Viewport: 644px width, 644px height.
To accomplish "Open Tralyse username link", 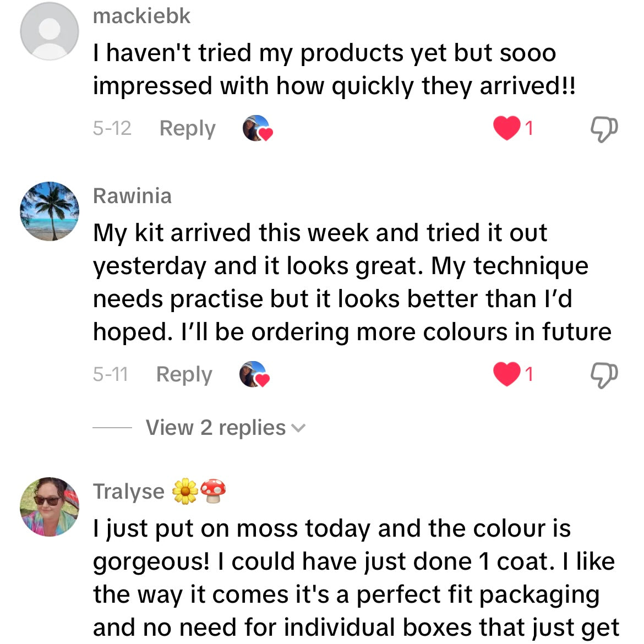I will coord(129,491).
